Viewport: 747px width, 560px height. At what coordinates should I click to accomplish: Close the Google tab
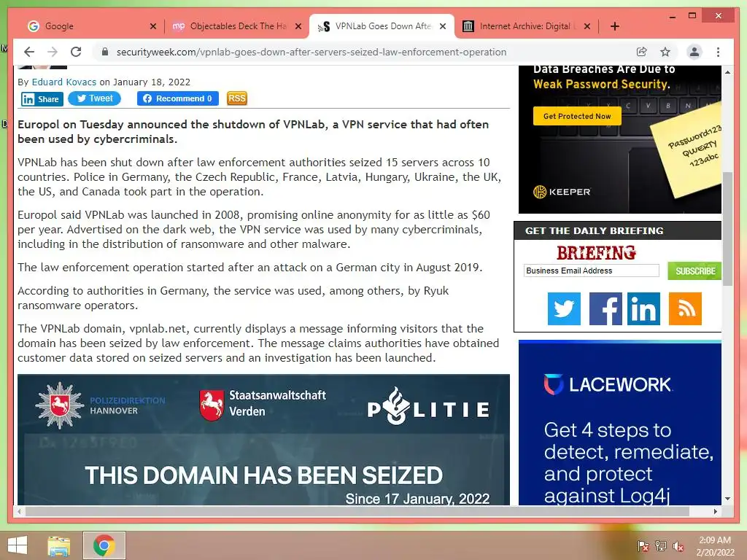tap(153, 26)
